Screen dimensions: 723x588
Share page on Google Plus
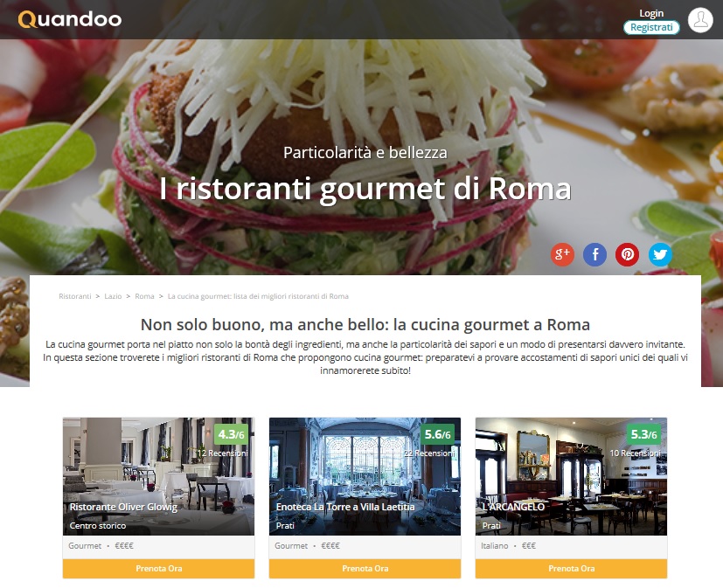[x=562, y=254]
